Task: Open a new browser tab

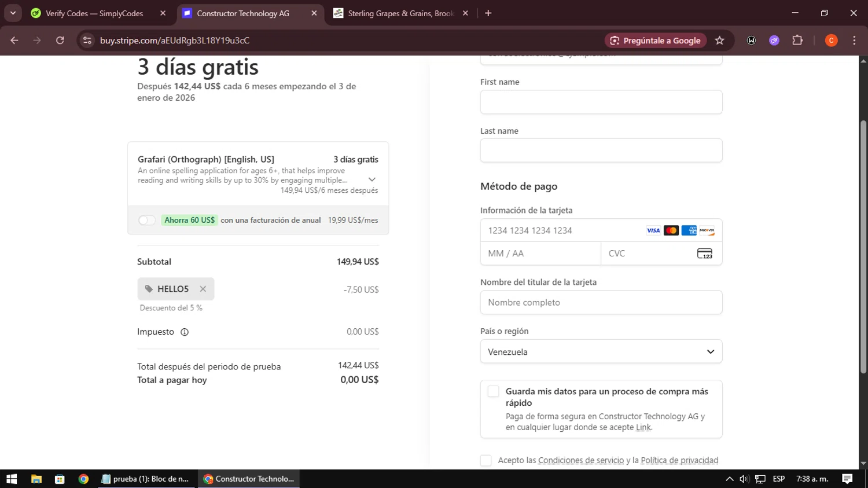Action: pyautogui.click(x=488, y=13)
